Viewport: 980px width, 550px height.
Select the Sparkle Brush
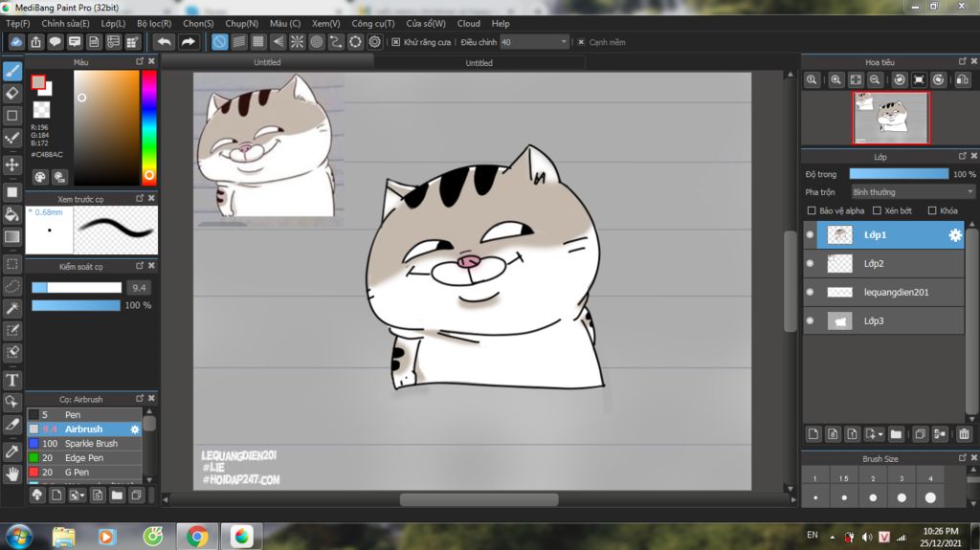pos(84,443)
